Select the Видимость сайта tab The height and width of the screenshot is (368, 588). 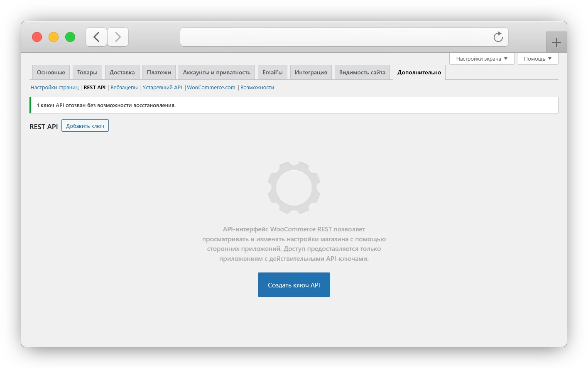pos(362,72)
